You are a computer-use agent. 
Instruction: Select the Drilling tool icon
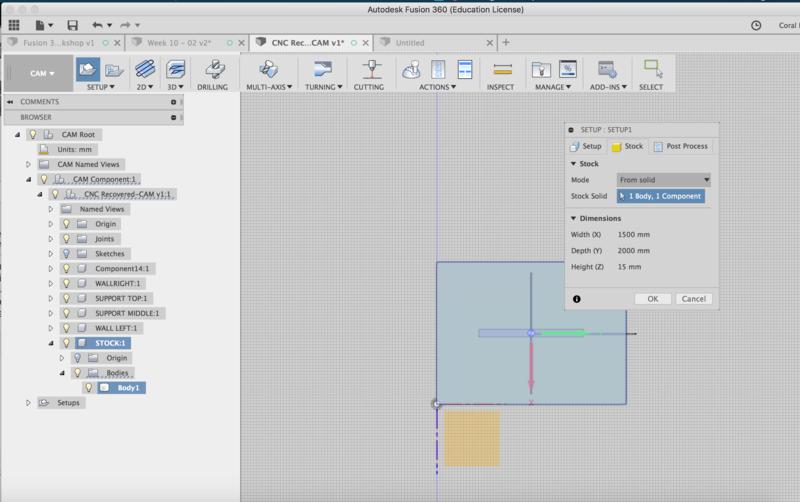click(215, 69)
